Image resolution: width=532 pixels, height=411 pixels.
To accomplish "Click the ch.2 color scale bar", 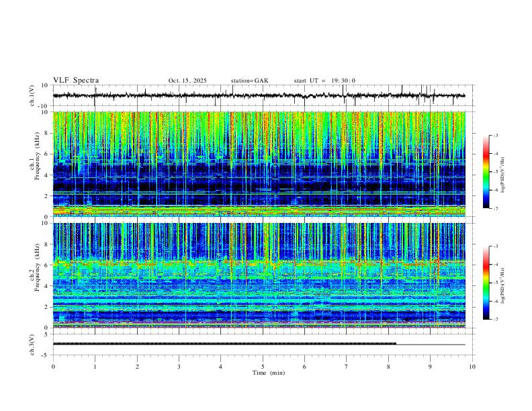I will [x=486, y=283].
